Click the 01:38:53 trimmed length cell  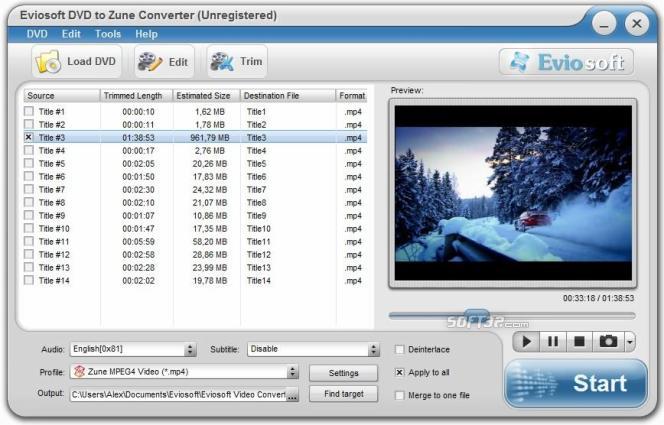pyautogui.click(x=138, y=138)
